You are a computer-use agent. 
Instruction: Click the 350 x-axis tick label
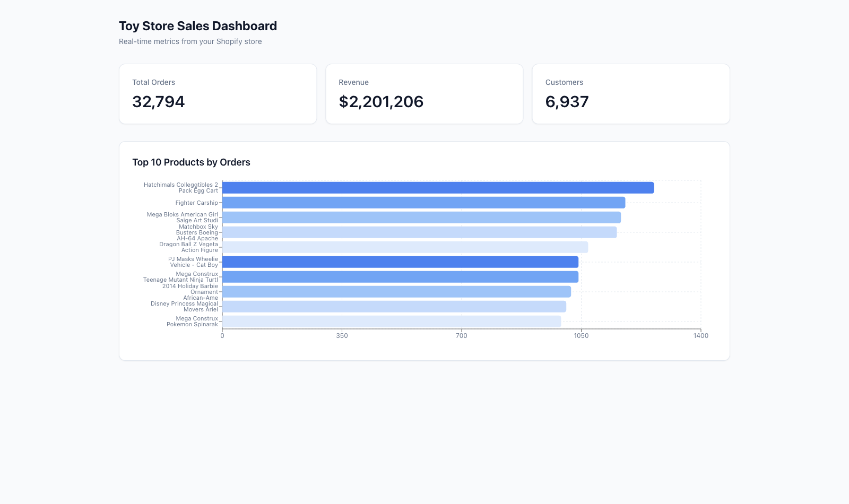[x=342, y=336]
